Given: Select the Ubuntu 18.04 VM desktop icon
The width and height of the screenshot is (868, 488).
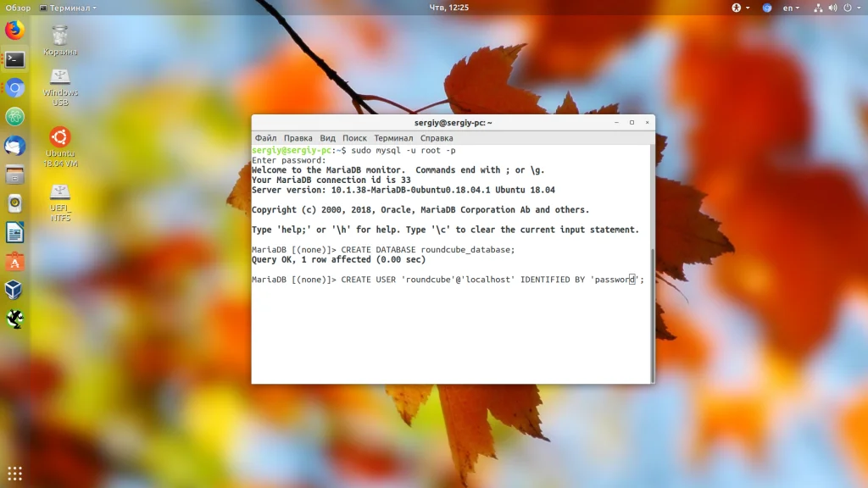Looking at the screenshot, I should (x=60, y=147).
